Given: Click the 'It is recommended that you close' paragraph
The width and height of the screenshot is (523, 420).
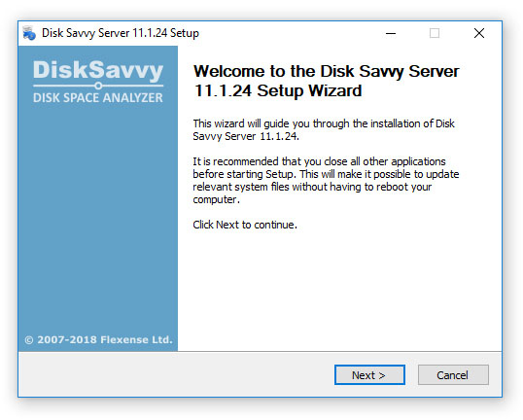Looking at the screenshot, I should point(326,181).
